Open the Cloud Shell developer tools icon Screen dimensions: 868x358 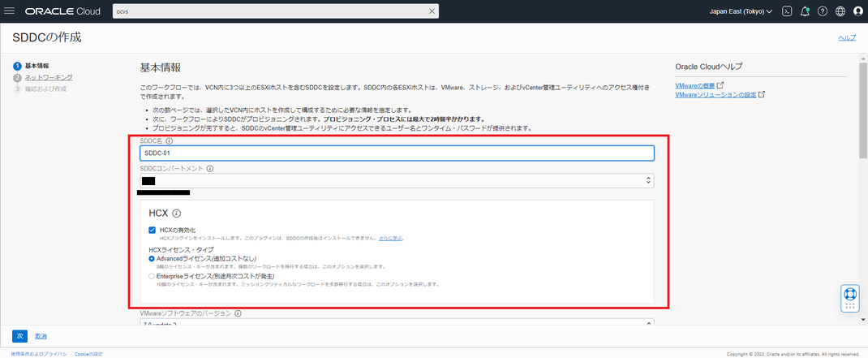pyautogui.click(x=787, y=11)
